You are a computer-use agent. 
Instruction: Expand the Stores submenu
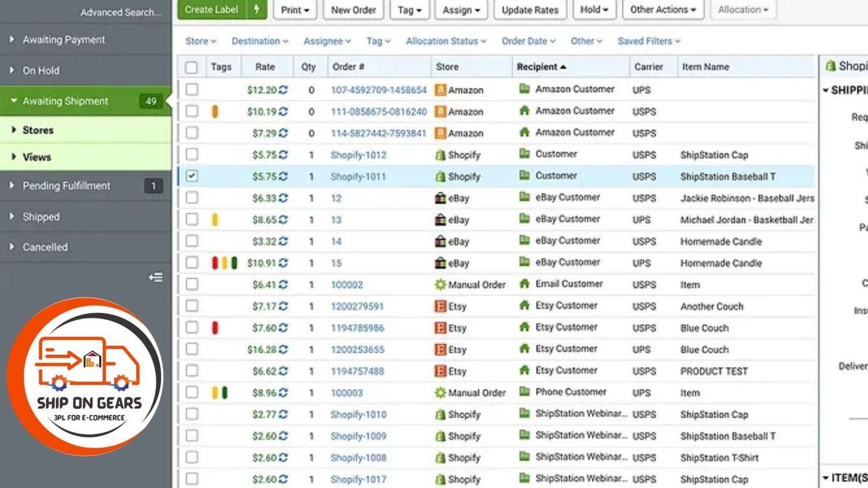86,130
